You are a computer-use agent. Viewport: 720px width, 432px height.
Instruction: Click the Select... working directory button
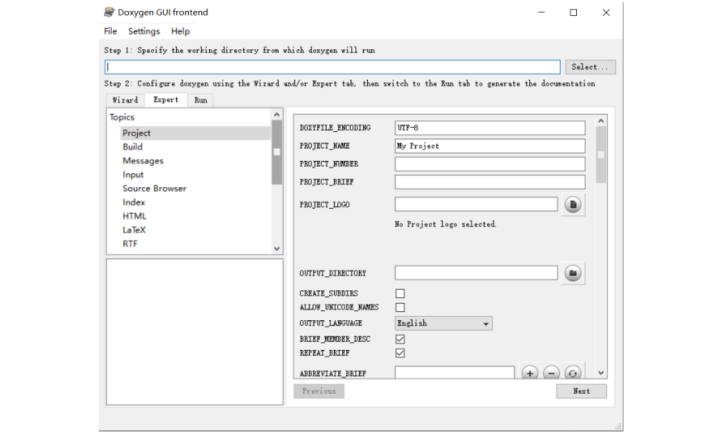(x=590, y=67)
